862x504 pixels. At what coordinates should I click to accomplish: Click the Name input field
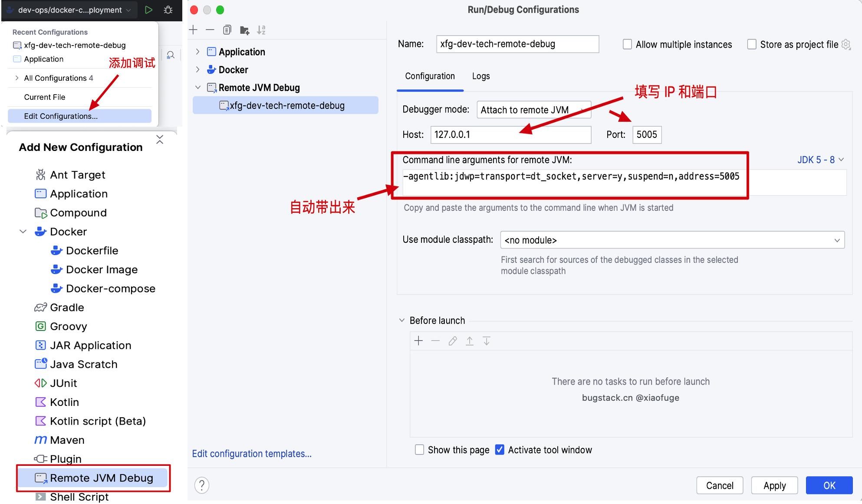[517, 44]
